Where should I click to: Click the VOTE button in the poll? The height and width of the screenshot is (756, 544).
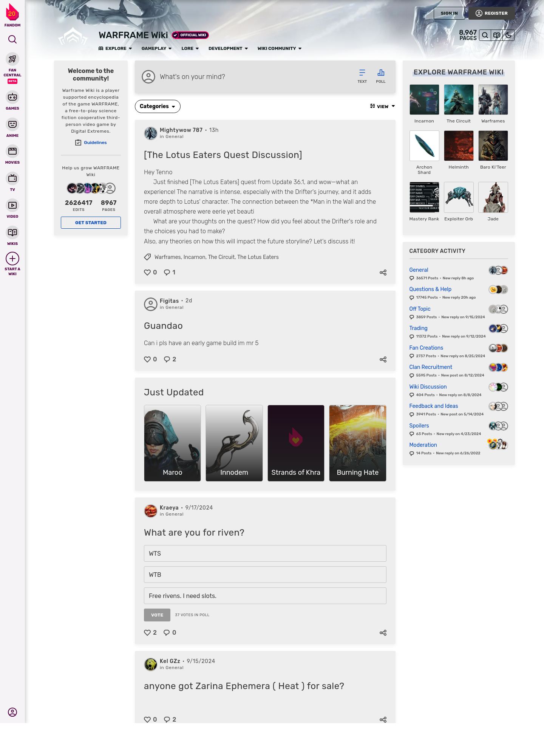[157, 615]
